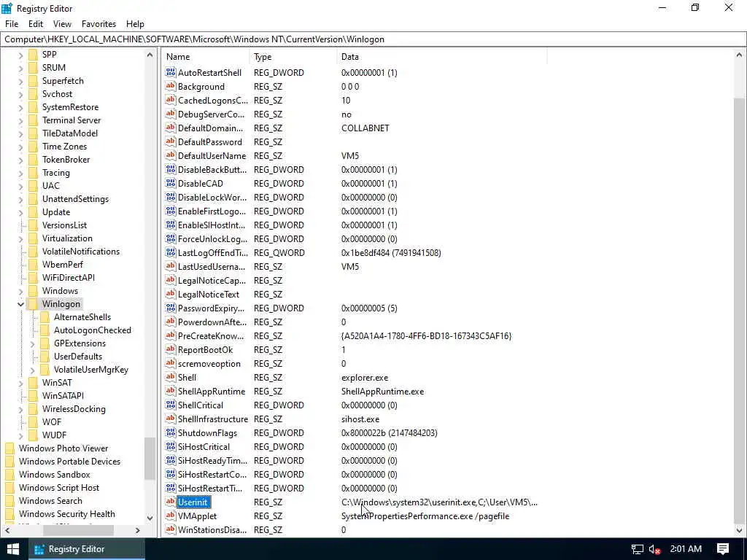747x560 pixels.
Task: Open the File menu
Action: point(12,24)
